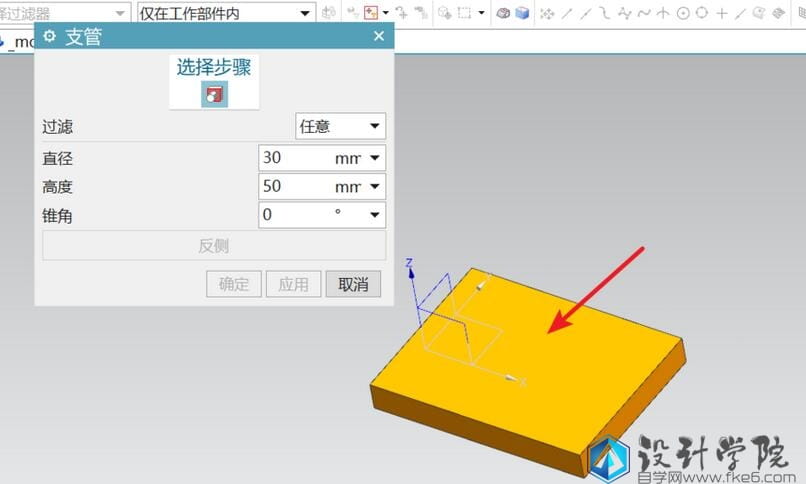This screenshot has height=484, width=806.
Task: Toggle the Mid Point snap icon
Action: tap(585, 13)
